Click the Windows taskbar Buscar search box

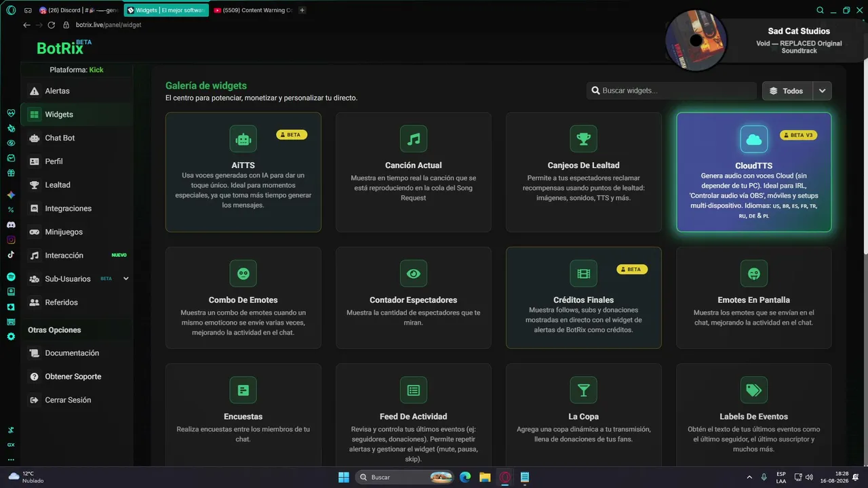click(405, 477)
